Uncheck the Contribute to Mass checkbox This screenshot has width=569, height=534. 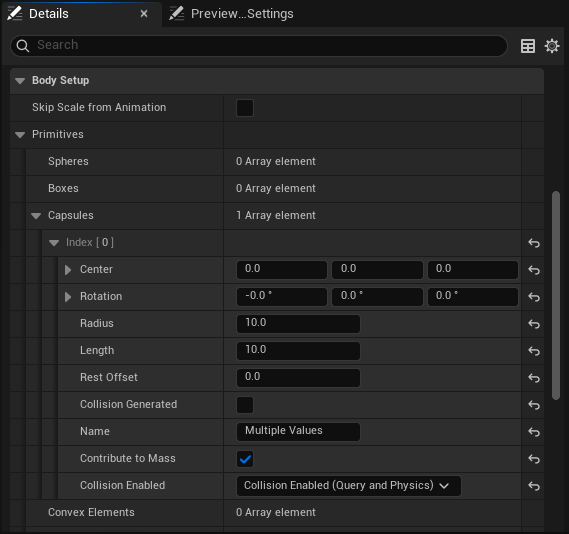(245, 459)
